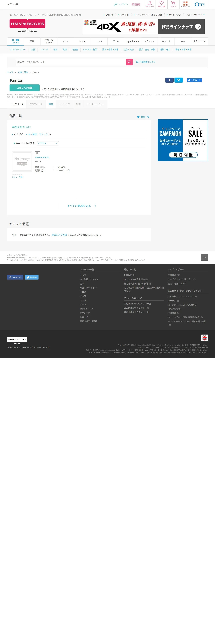Click the scroll-to-top arrow icon
The width and height of the screenshot is (215, 644).
(x=204, y=257)
